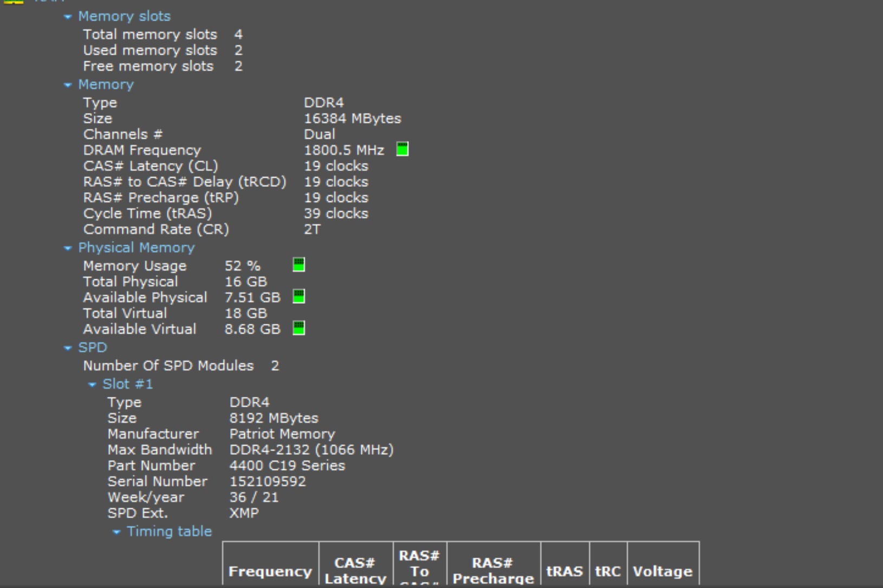Click the Voltage column header

click(663, 571)
